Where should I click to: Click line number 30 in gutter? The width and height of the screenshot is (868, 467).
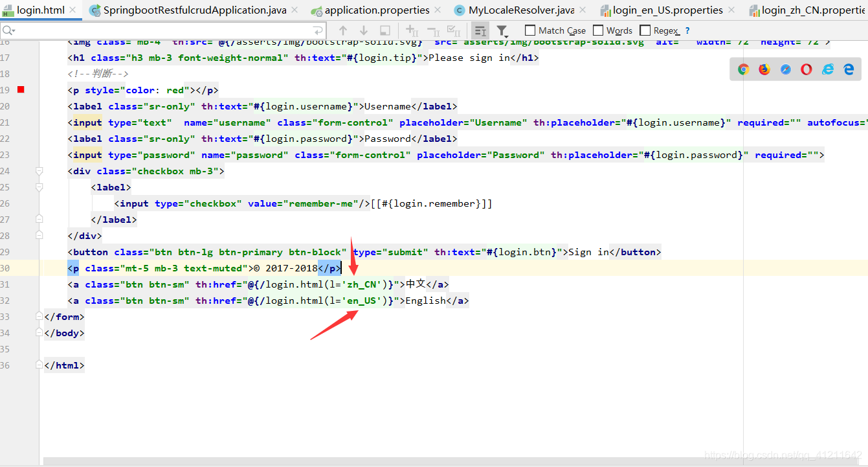(5, 268)
